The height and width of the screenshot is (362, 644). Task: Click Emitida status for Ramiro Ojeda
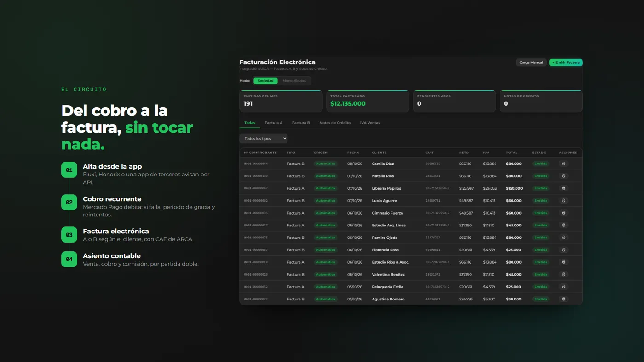click(x=540, y=238)
